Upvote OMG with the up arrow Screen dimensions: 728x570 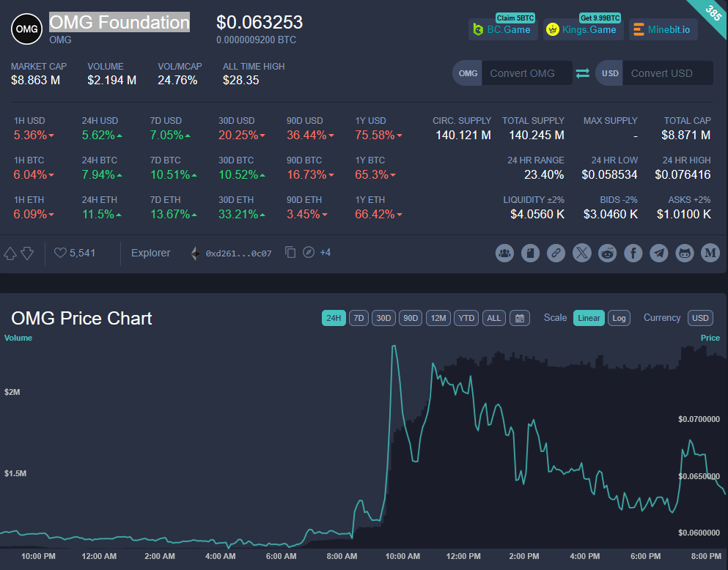click(x=10, y=253)
